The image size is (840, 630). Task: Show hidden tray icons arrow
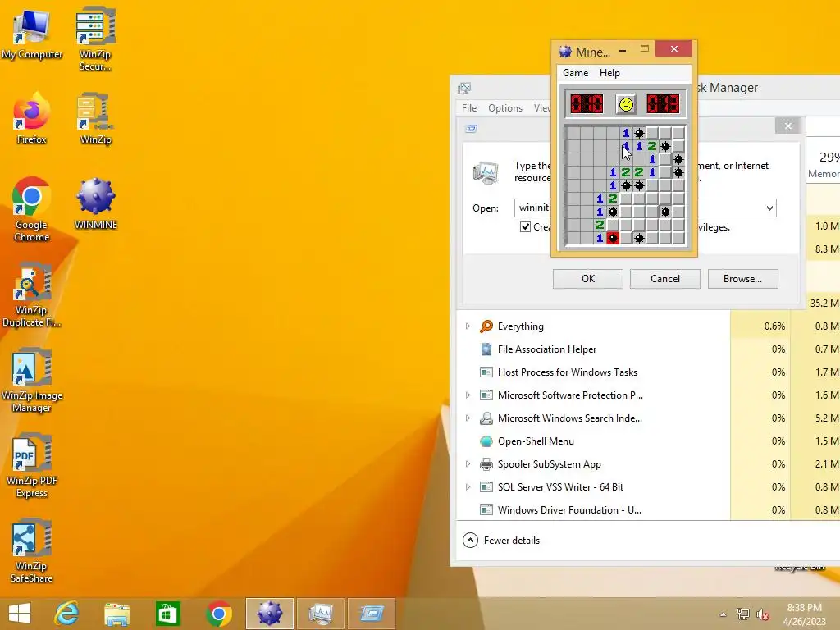pos(723,614)
